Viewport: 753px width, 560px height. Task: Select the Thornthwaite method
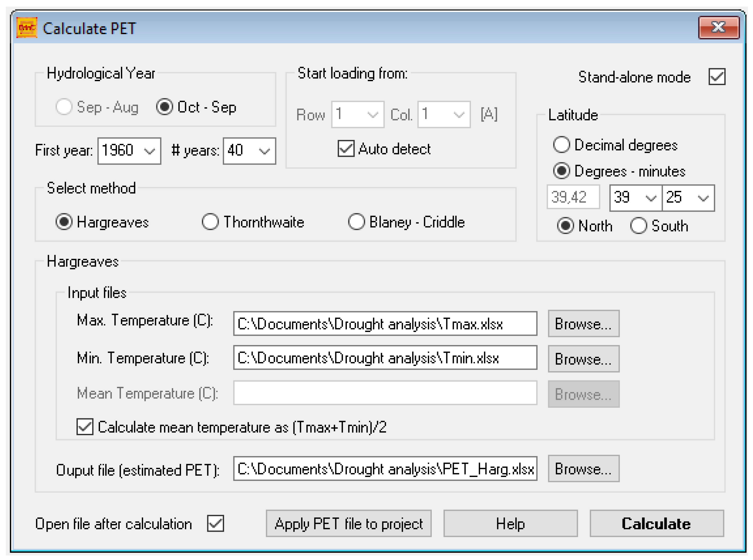click(210, 222)
